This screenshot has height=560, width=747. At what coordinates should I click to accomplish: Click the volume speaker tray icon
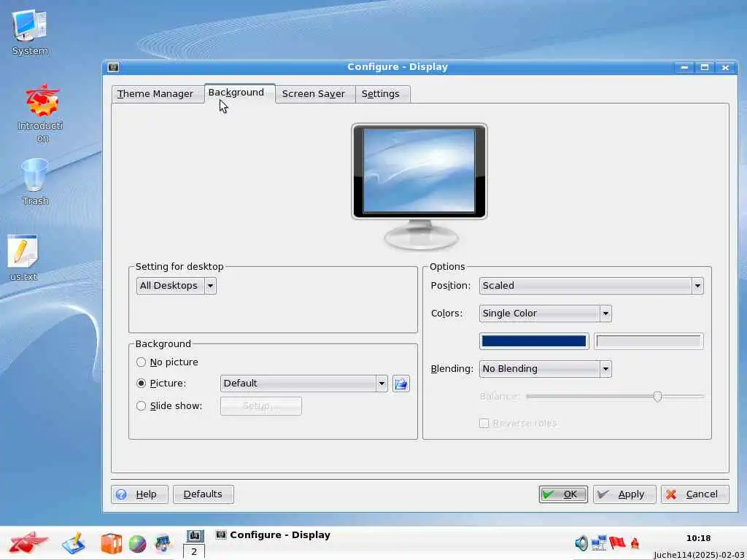point(581,542)
